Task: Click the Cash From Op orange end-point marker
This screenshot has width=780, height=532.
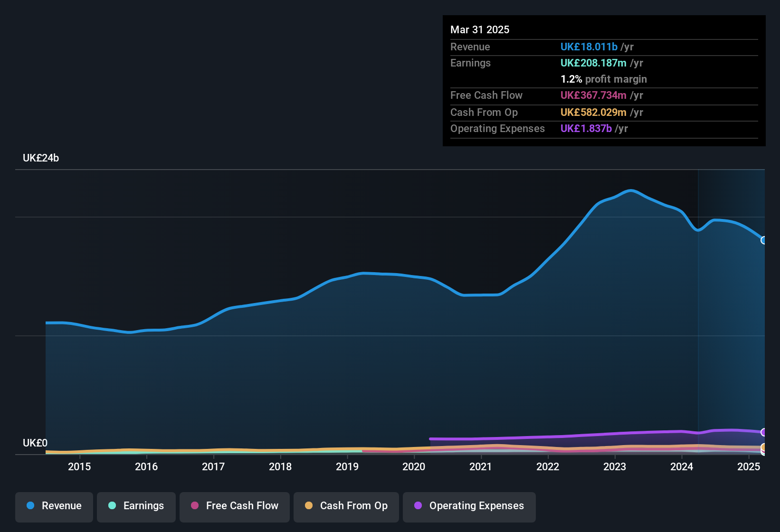Action: [764, 447]
